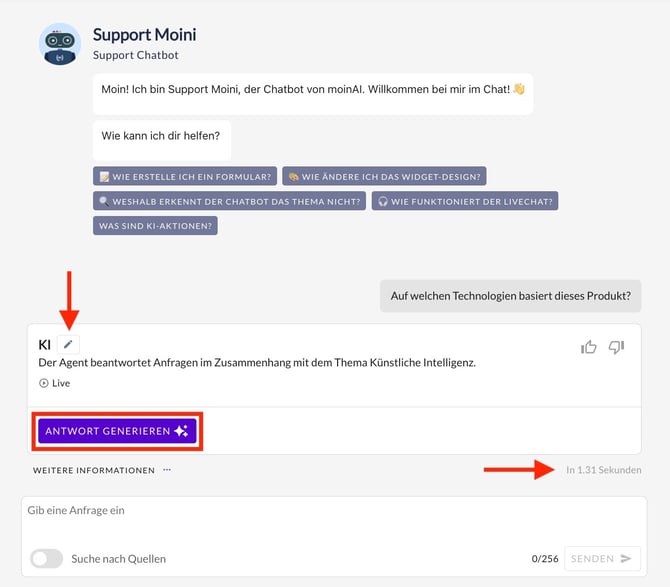Viewport: 670px width, 587px height.
Task: Click 'Was sind KI-Aktionen?' quick reply
Action: coord(155,226)
